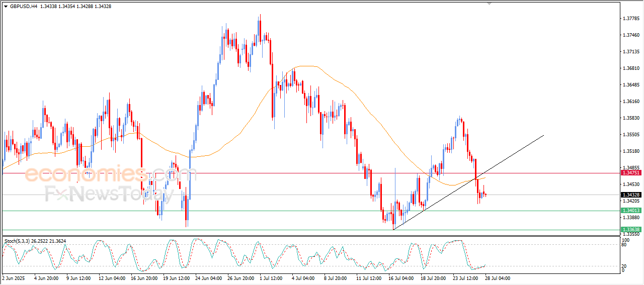Screen dimensions: 644x285
Task: Click the 1.35180 price axis value
Action: click(x=631, y=151)
